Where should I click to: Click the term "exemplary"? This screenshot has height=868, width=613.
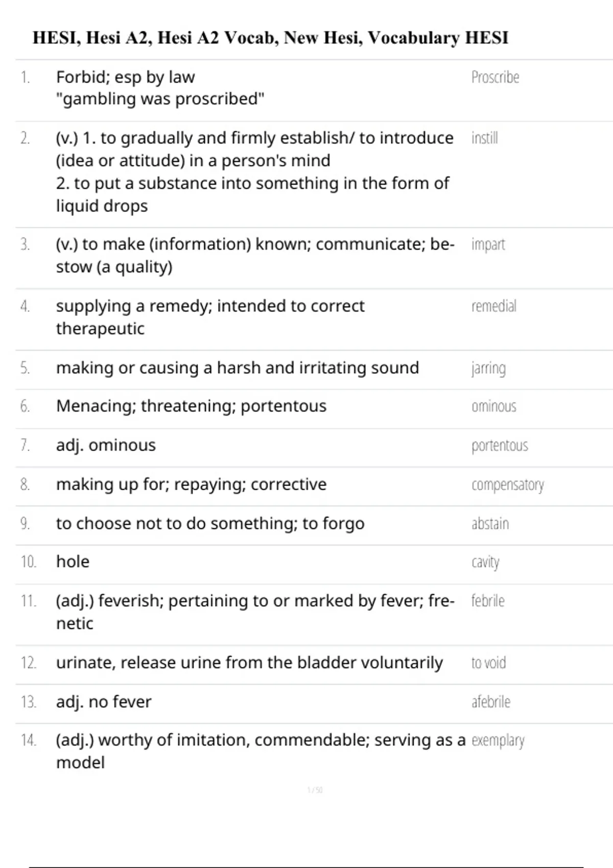498,740
